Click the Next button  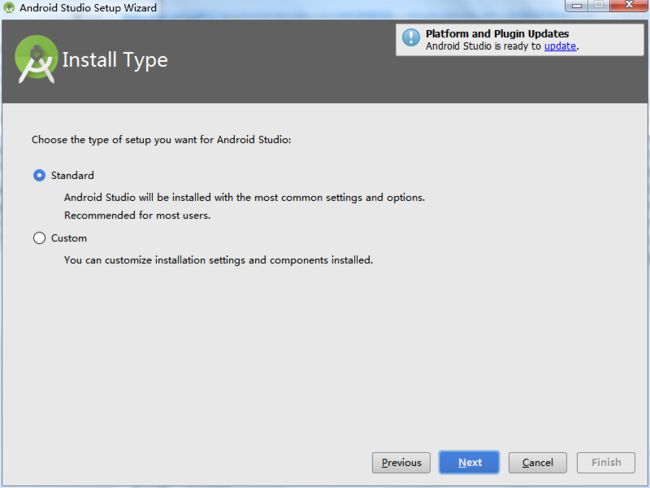tap(469, 462)
